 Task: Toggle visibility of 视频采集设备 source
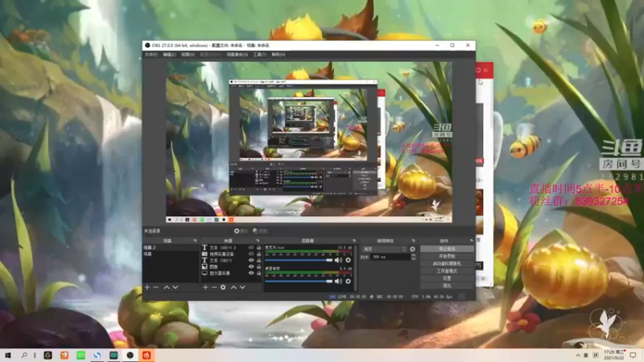point(251,254)
